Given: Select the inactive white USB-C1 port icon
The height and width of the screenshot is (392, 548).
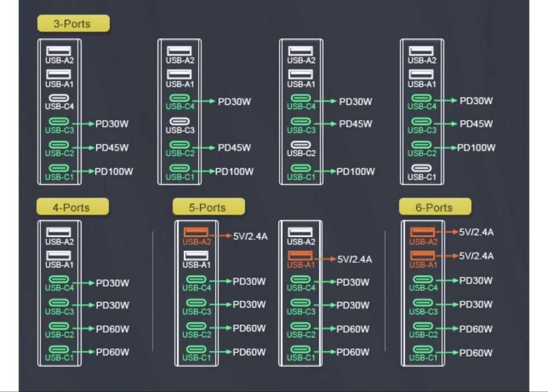Looking at the screenshot, I should coord(421,168).
